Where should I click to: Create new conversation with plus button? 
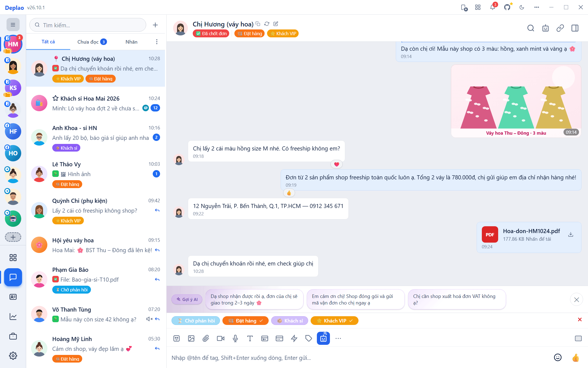(x=155, y=25)
